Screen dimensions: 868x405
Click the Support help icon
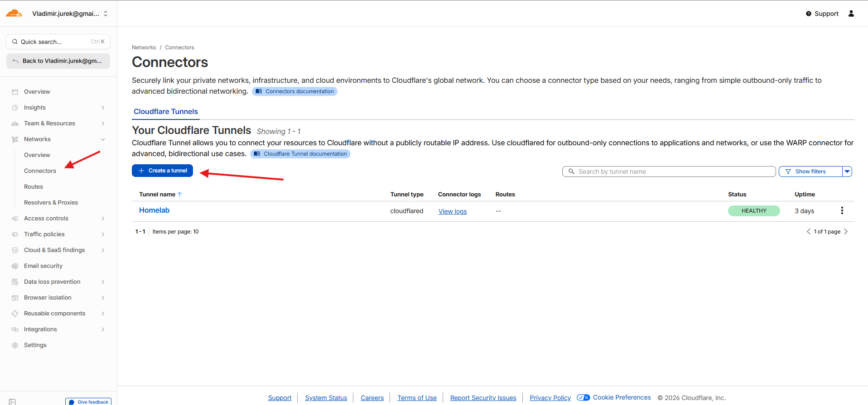click(x=809, y=14)
